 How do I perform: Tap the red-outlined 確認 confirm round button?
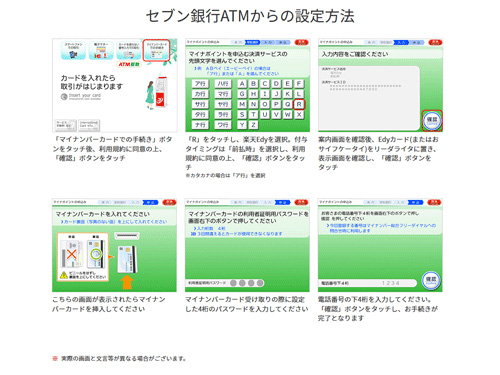pyautogui.click(x=432, y=120)
